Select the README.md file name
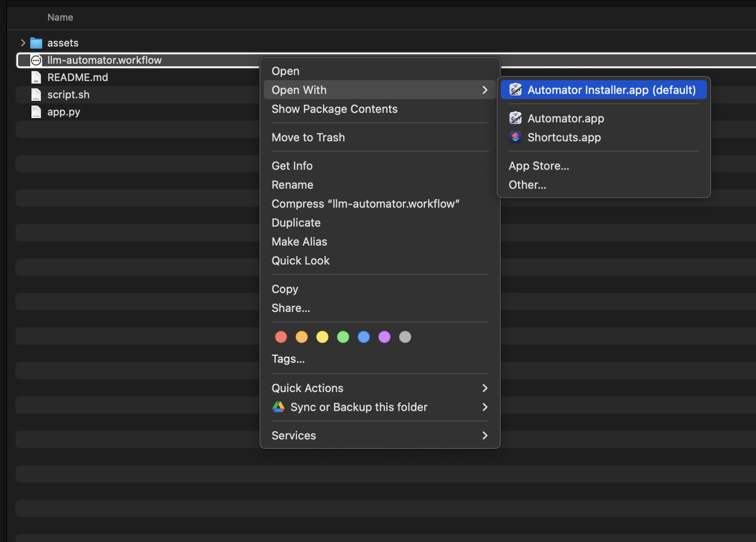This screenshot has width=756, height=542. click(78, 77)
